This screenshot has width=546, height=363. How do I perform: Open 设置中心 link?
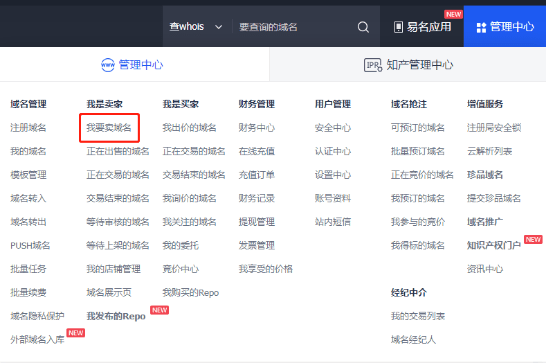click(333, 175)
